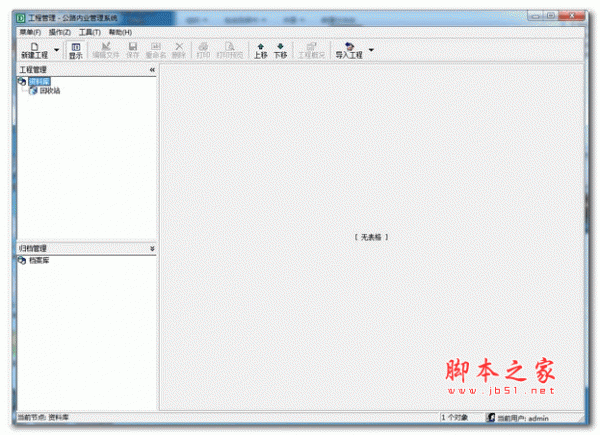Click the 保存 save icon
The height and width of the screenshot is (435, 600).
click(133, 46)
